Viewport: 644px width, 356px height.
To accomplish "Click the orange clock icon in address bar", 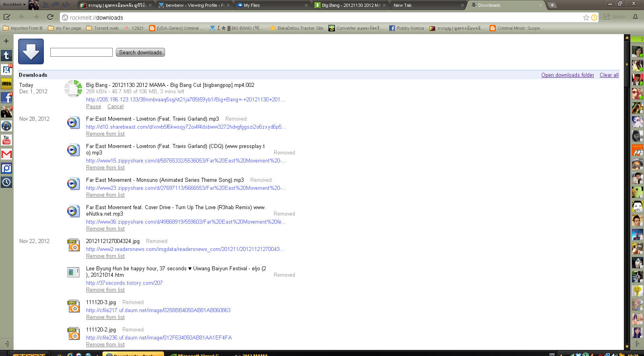I will 594,17.
